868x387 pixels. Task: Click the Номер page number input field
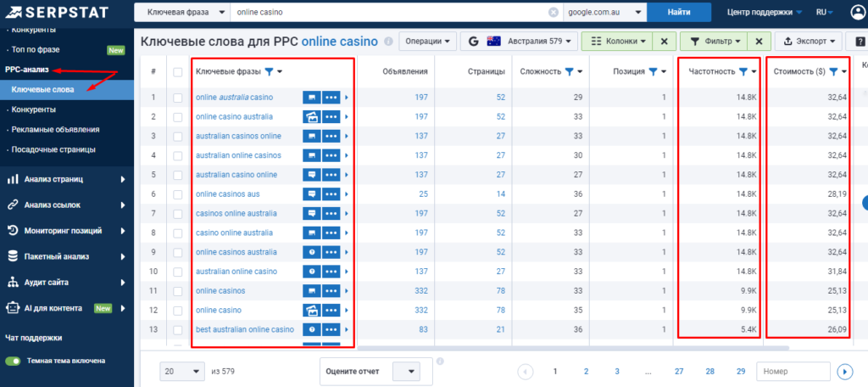[793, 372]
